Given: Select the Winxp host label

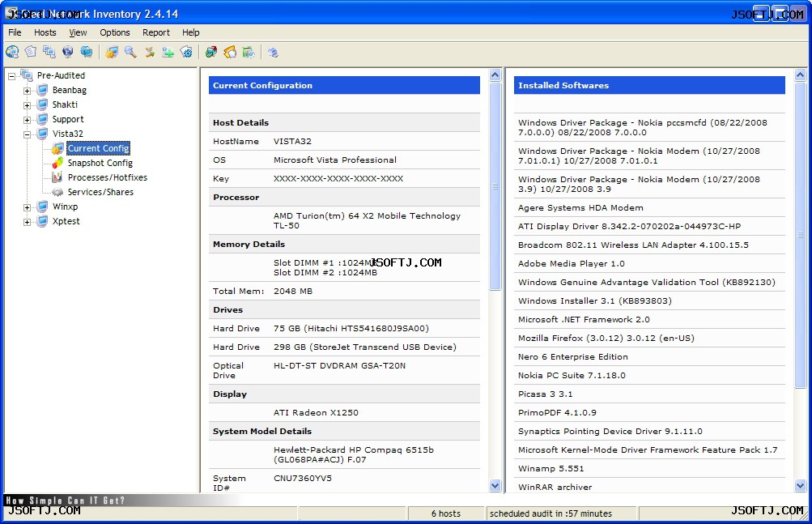Looking at the screenshot, I should click(x=65, y=207).
